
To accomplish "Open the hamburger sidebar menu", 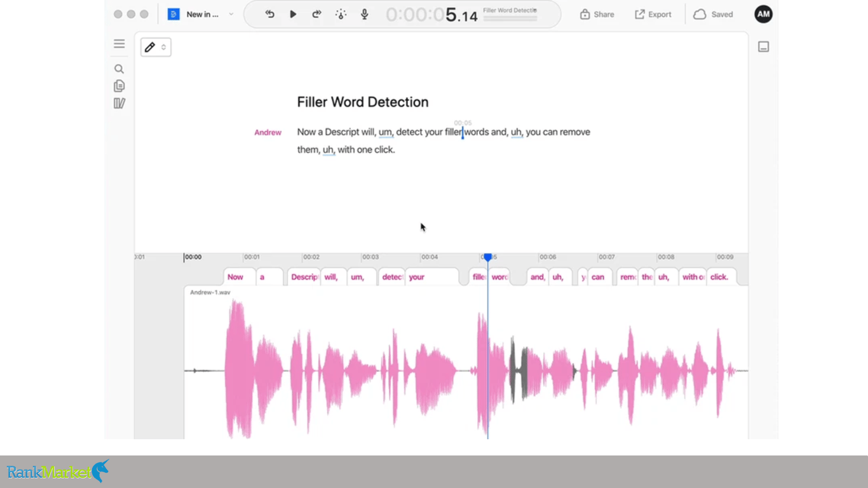I will pos(119,44).
